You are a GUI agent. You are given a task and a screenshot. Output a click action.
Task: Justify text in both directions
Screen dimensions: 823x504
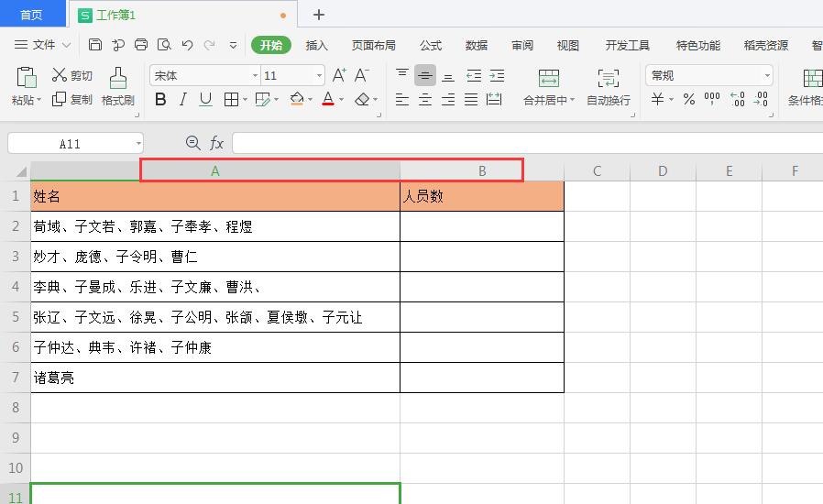[471, 99]
